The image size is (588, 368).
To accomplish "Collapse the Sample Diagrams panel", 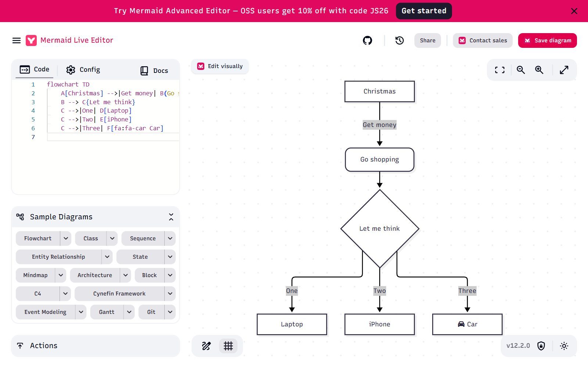I will pos(171,217).
